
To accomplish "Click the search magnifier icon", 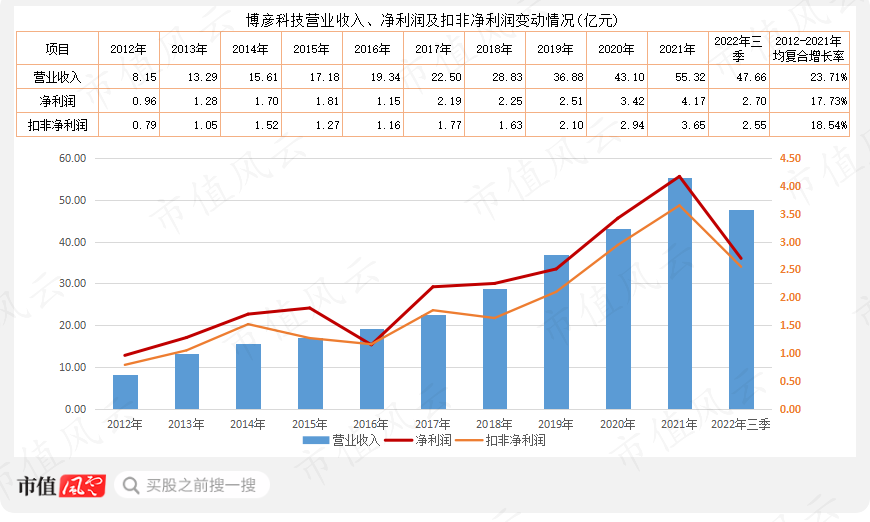I will [131, 485].
